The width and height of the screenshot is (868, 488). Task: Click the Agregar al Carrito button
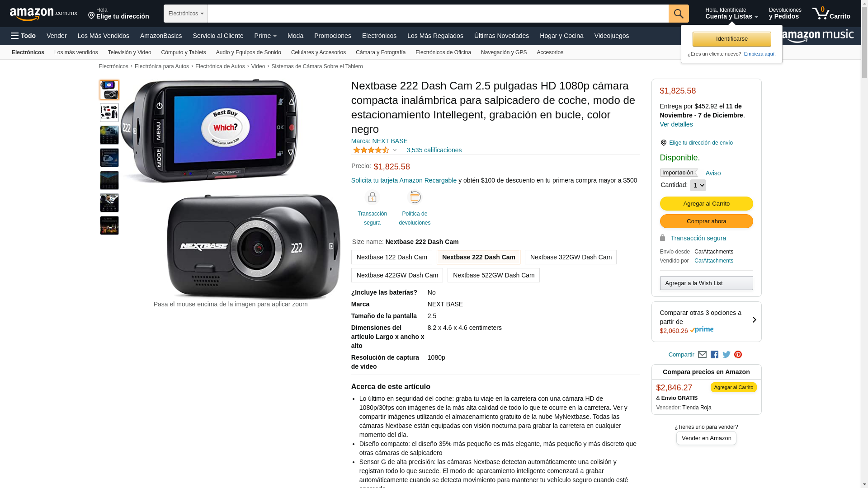click(706, 204)
